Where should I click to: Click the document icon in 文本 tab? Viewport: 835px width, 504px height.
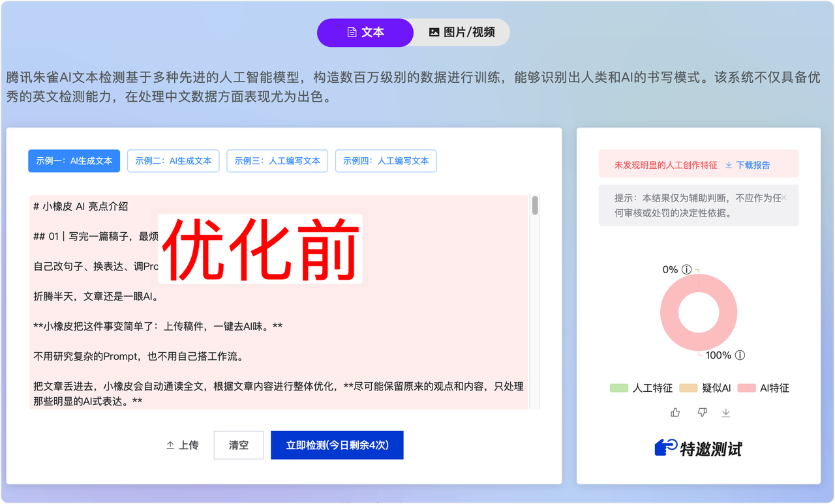click(352, 33)
